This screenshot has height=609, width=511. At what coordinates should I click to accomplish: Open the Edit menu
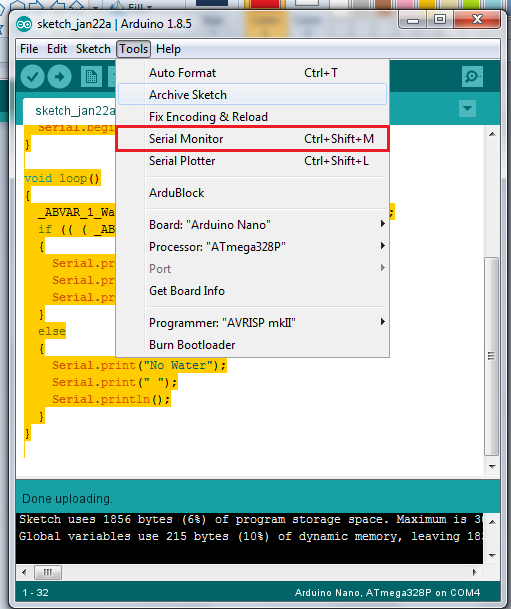pos(57,49)
